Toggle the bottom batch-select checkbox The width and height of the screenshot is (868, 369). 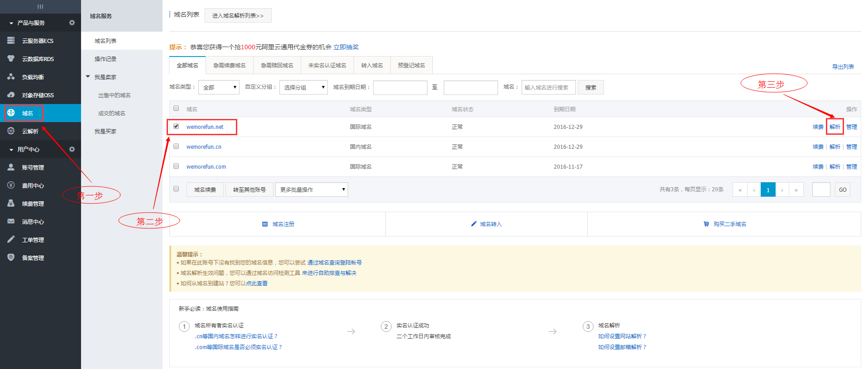point(176,189)
